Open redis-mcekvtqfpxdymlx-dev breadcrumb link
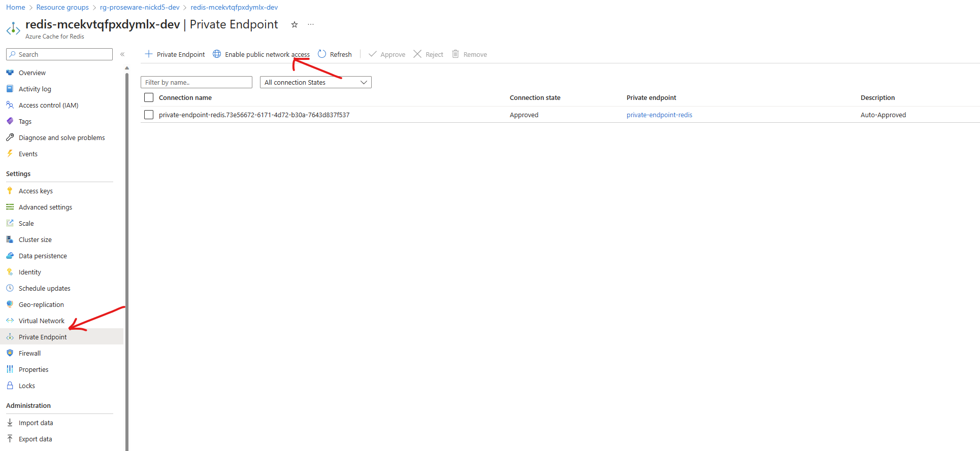 pyautogui.click(x=234, y=7)
